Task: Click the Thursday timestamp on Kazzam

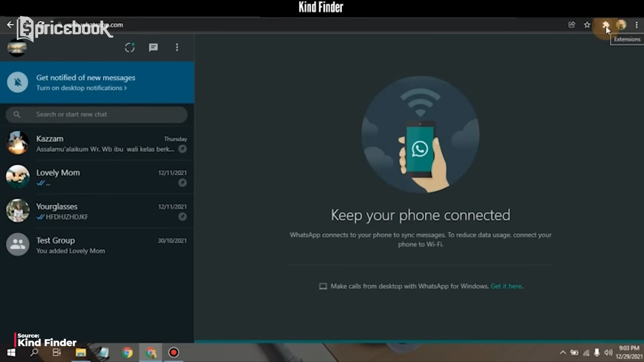Action: click(x=175, y=139)
